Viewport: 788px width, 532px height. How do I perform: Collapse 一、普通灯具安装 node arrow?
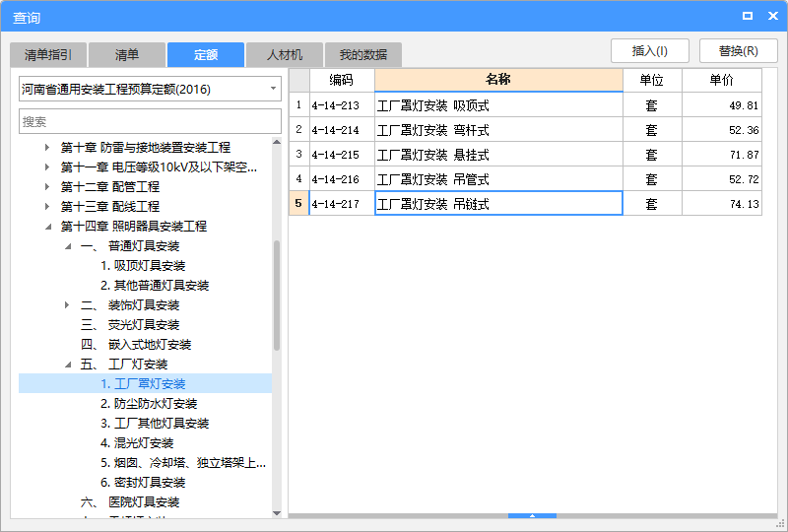pos(68,246)
